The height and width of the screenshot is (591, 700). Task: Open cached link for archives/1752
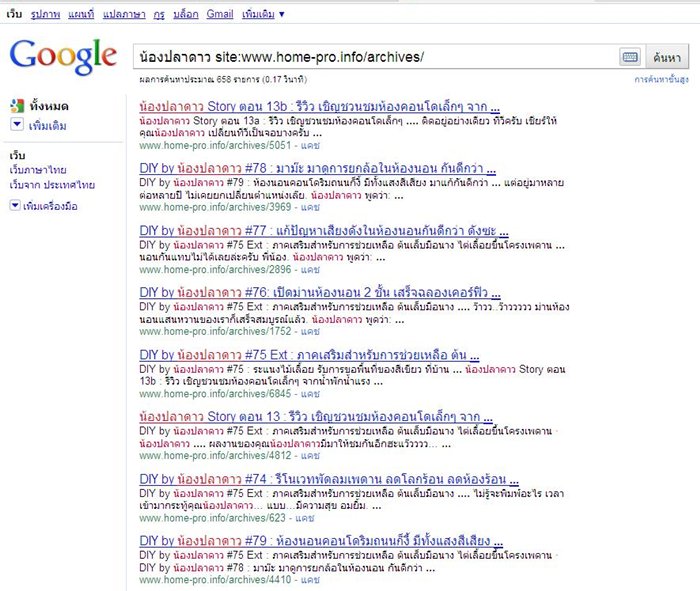(310, 332)
